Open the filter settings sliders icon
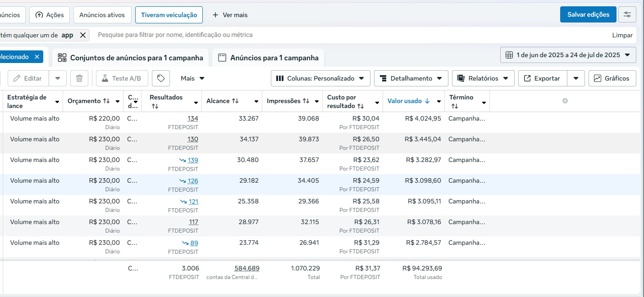Image resolution: width=644 pixels, height=297 pixels. coord(627,14)
